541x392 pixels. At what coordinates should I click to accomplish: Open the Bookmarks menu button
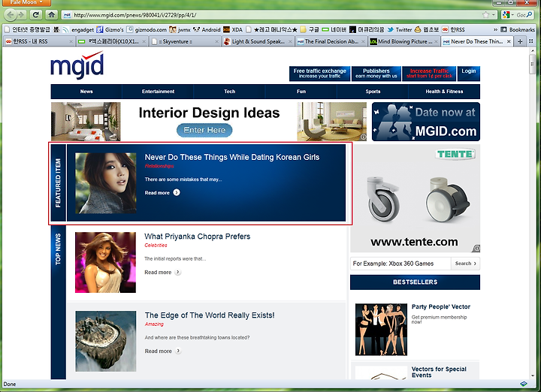(x=518, y=29)
